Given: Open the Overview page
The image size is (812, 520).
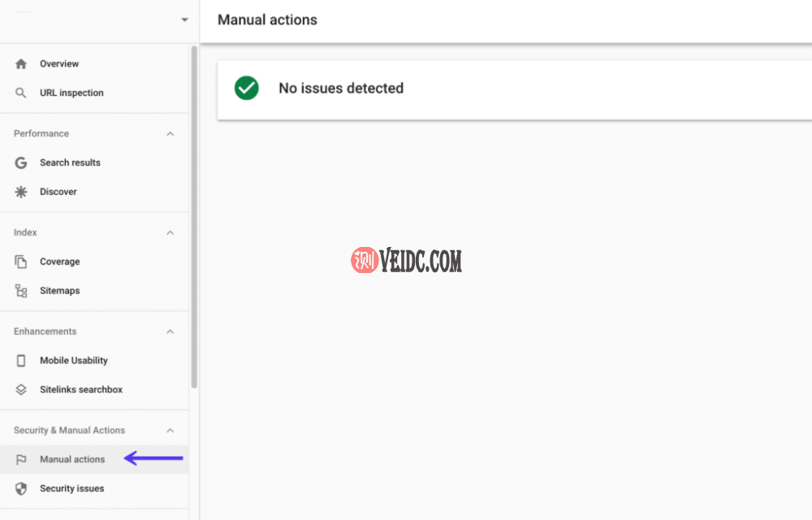Looking at the screenshot, I should 59,63.
